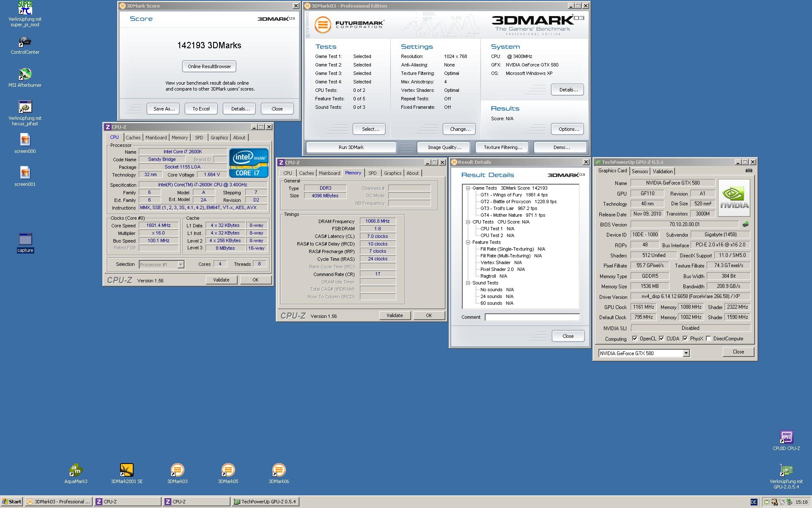The width and height of the screenshot is (812, 508).
Task: Click the Futuremark logo in 3DMark03
Action: click(349, 24)
